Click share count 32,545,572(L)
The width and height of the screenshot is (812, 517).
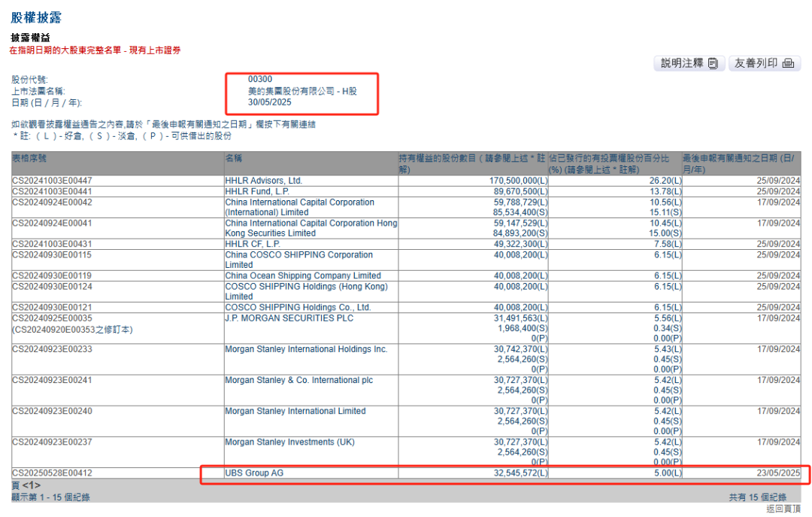point(520,473)
